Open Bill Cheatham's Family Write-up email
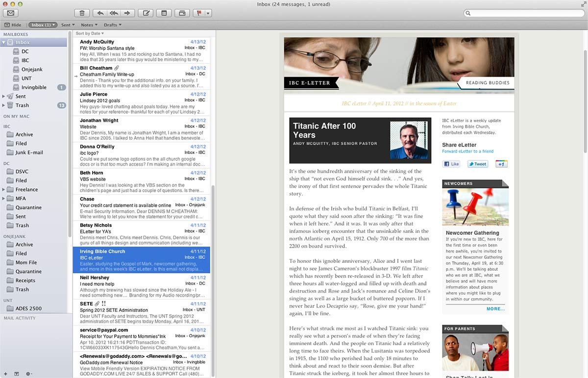 (142, 77)
